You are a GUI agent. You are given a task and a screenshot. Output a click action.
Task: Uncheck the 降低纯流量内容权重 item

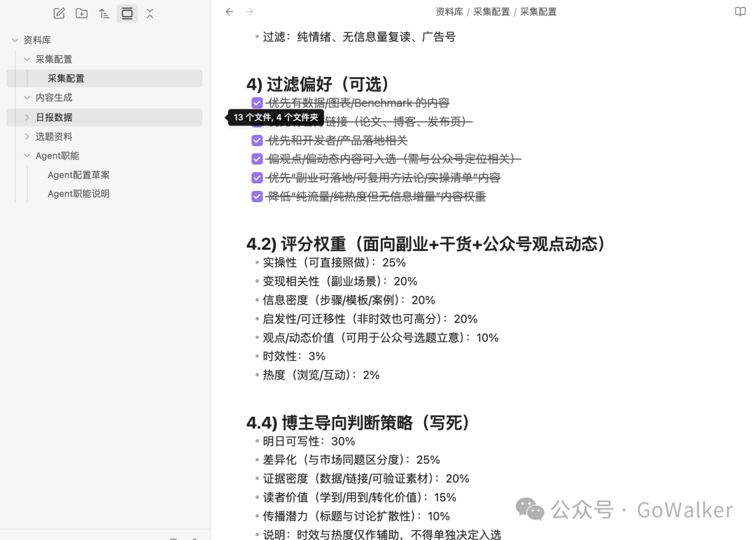tap(257, 196)
